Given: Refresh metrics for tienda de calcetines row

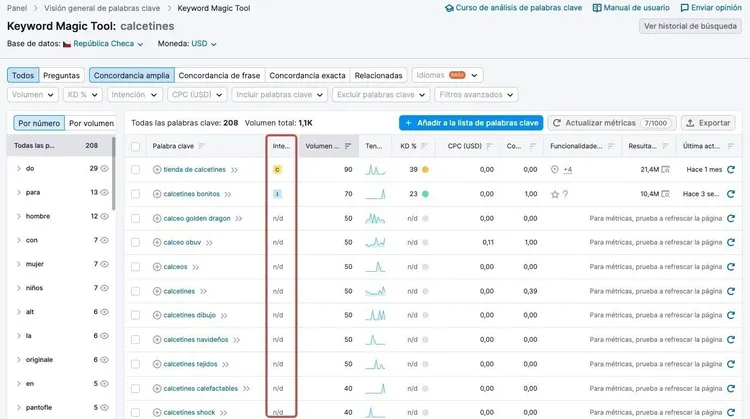Looking at the screenshot, I should 730,169.
